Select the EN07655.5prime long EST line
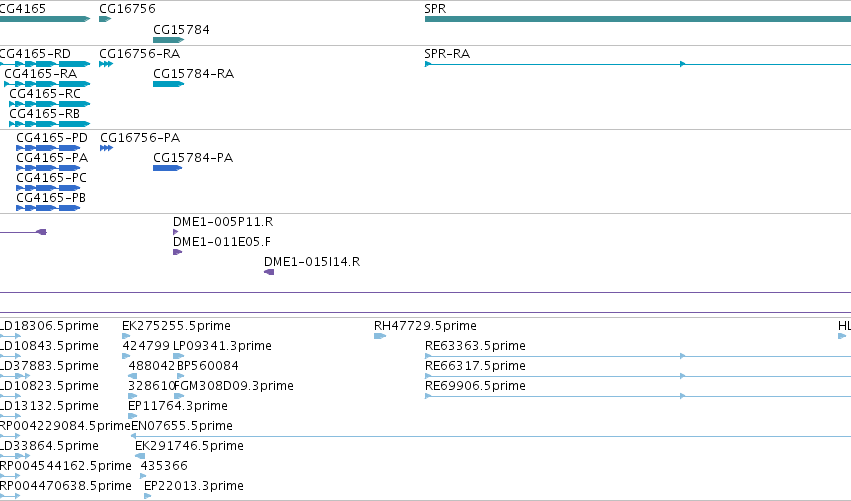This screenshot has height=501, width=851. [491, 436]
